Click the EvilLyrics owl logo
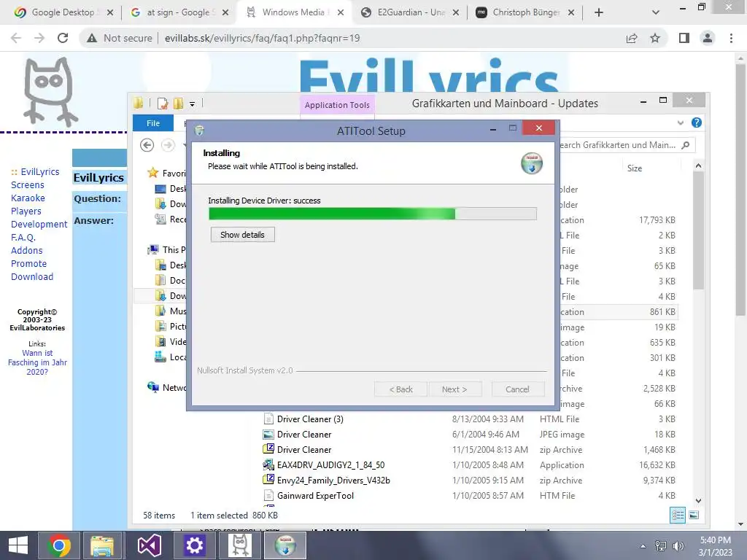The width and height of the screenshot is (747, 560). [x=50, y=92]
